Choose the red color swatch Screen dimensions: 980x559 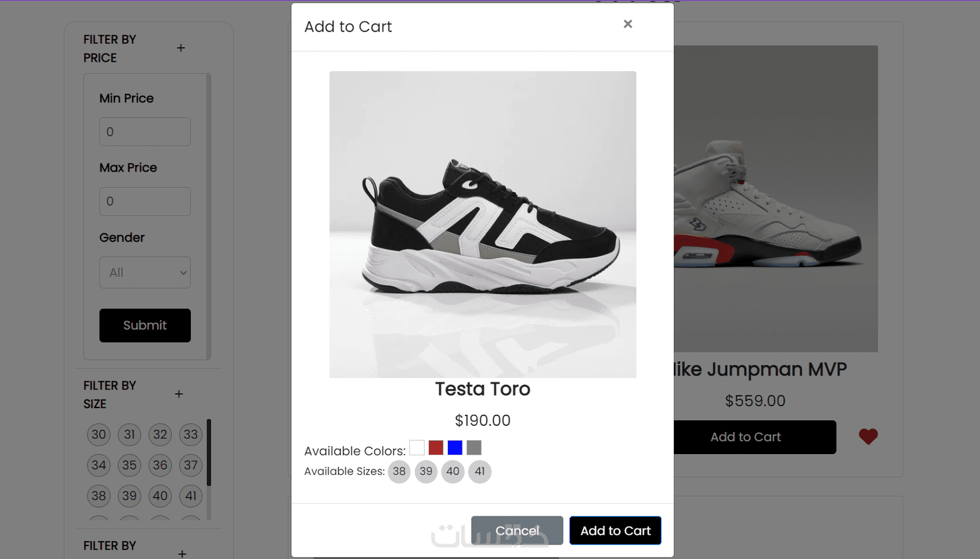click(x=436, y=448)
